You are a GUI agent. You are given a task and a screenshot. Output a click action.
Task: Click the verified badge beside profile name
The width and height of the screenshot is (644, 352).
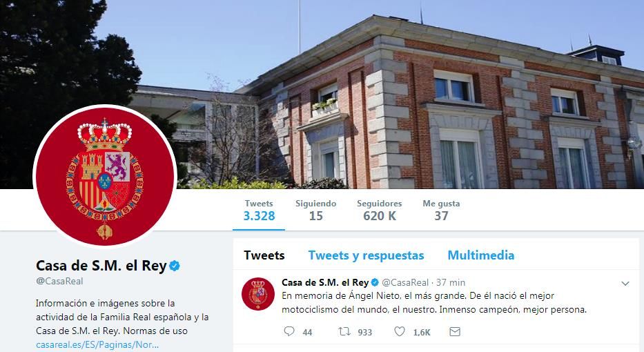[x=175, y=266]
